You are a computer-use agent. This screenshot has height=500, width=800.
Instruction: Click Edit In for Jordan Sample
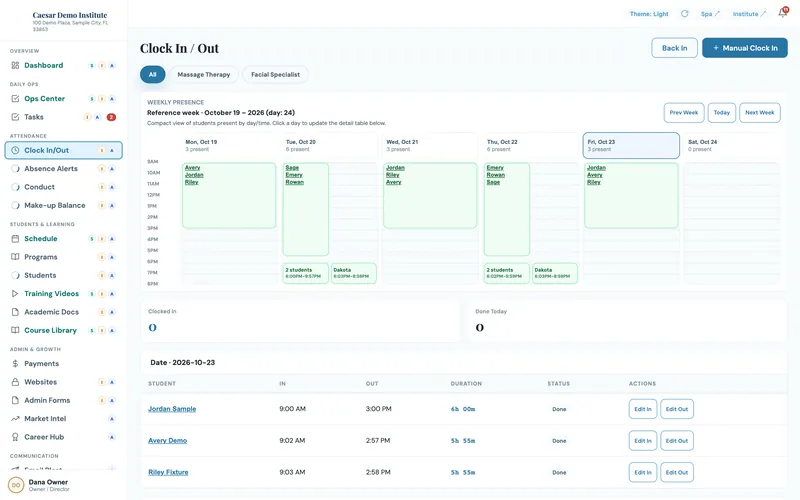pos(643,409)
